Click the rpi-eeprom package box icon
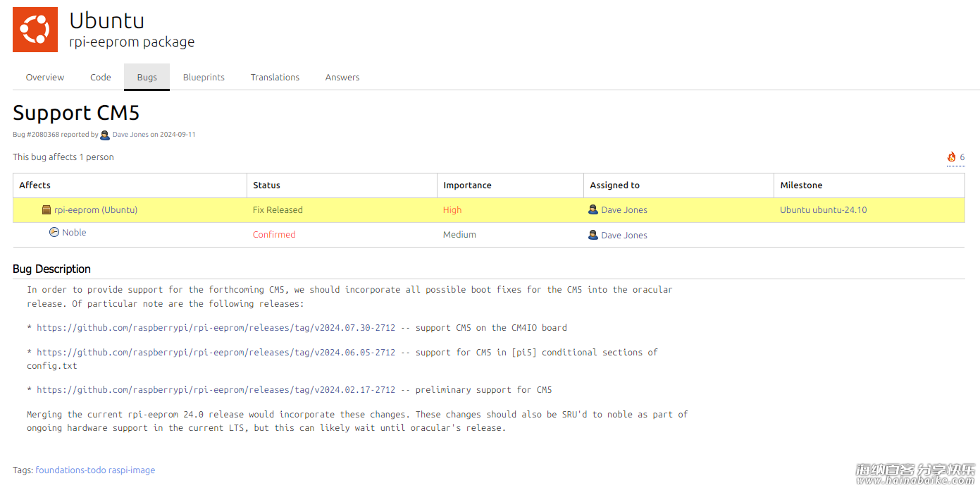 [46, 210]
